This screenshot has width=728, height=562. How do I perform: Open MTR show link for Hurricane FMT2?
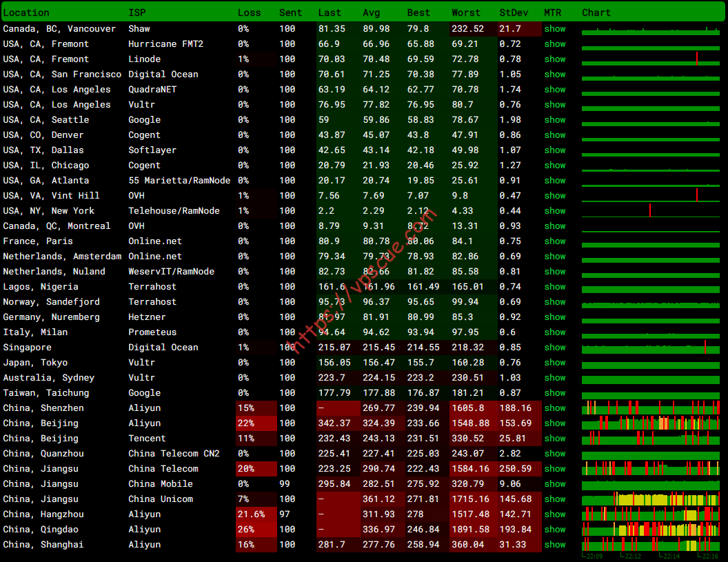click(x=555, y=44)
